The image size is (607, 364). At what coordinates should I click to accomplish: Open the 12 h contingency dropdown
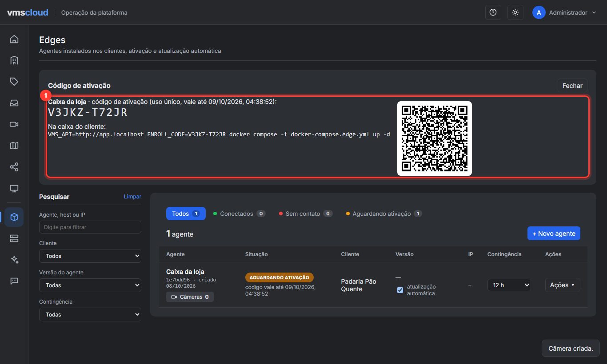click(x=509, y=285)
